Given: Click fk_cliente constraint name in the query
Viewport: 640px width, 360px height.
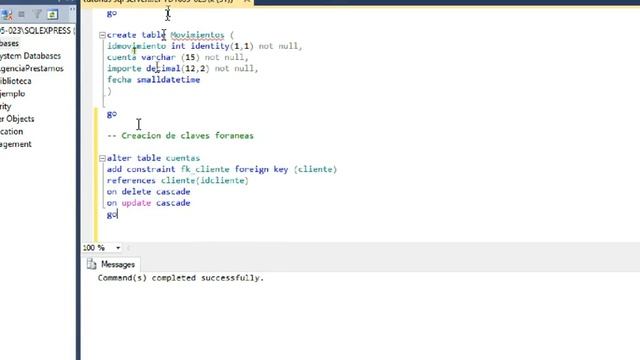Looking at the screenshot, I should 205,169.
